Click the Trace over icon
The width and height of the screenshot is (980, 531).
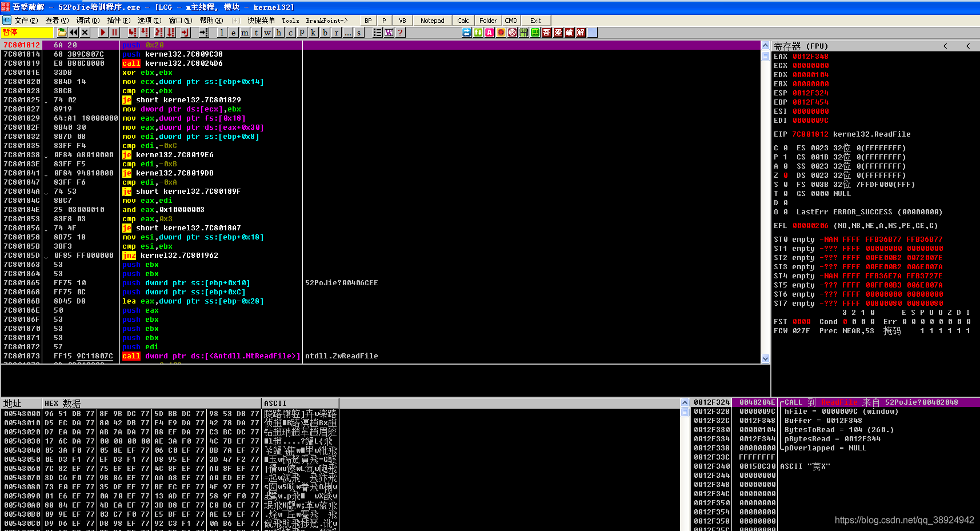tap(170, 33)
